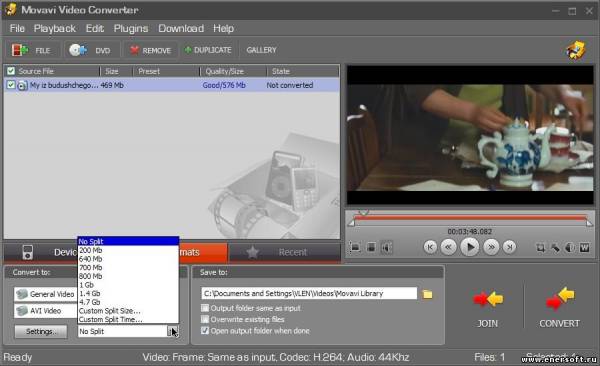
Task: Browse the output folder via the folder icon
Action: (427, 294)
